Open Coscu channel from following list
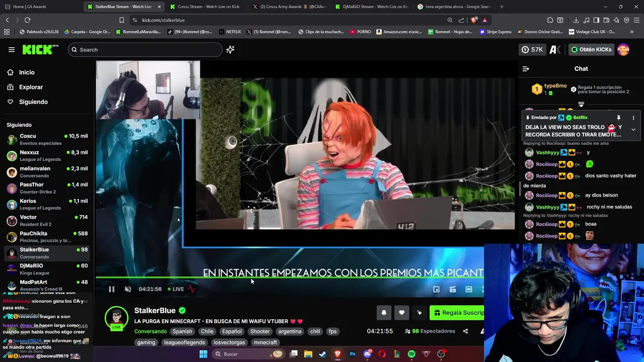This screenshot has width=644, height=362. pyautogui.click(x=48, y=139)
